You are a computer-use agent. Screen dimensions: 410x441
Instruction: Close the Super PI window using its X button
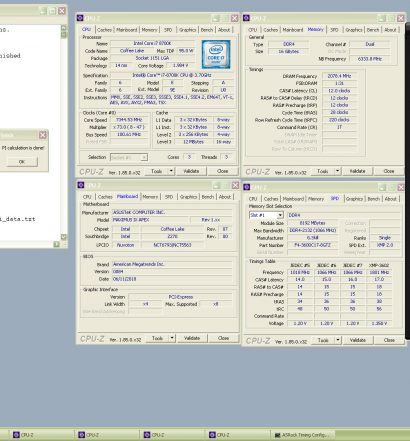point(62,11)
